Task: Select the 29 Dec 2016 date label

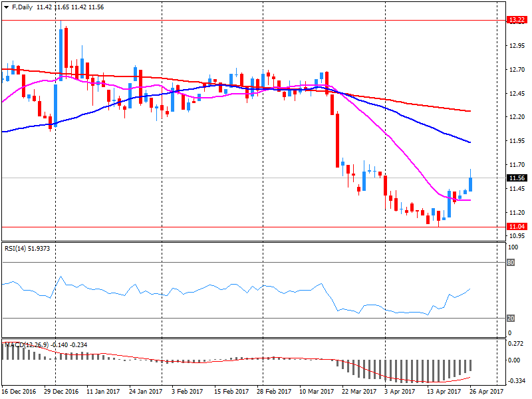Action: pos(61,391)
